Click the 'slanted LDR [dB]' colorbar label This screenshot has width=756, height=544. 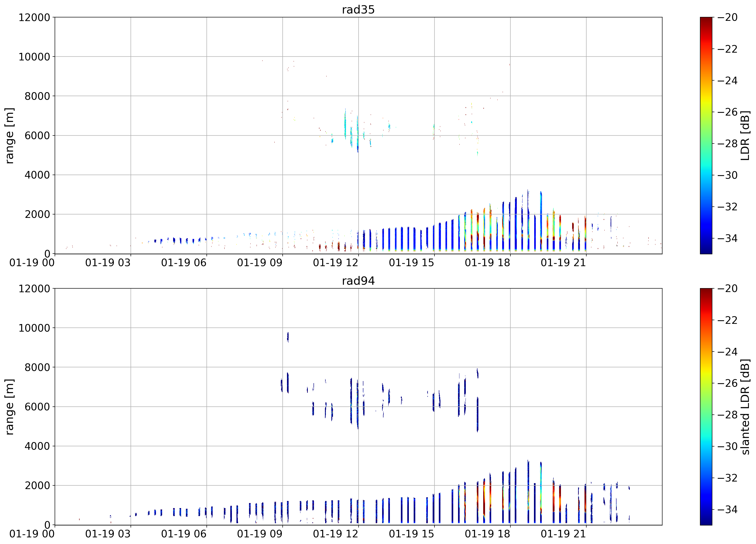click(745, 407)
